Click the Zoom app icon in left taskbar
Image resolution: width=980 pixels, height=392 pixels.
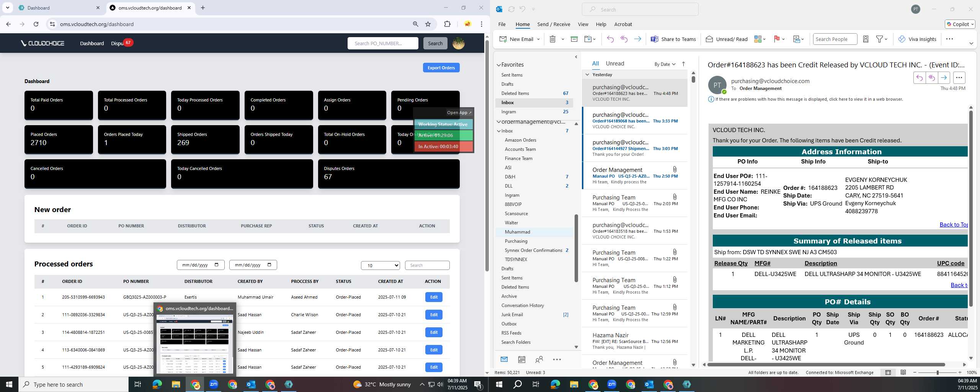(214, 384)
